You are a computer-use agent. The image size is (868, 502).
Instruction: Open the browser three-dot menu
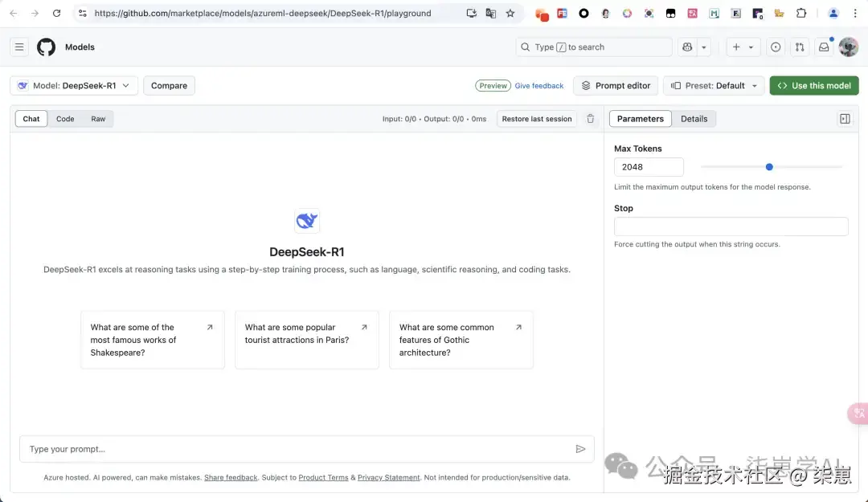click(x=854, y=14)
